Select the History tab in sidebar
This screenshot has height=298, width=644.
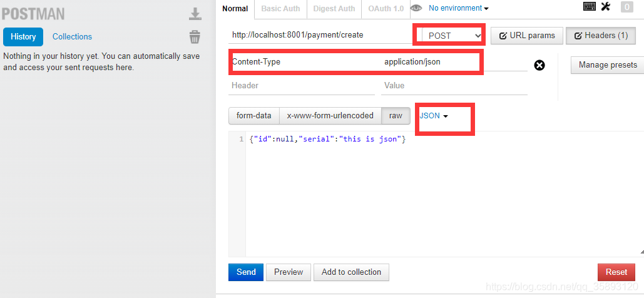(x=23, y=36)
